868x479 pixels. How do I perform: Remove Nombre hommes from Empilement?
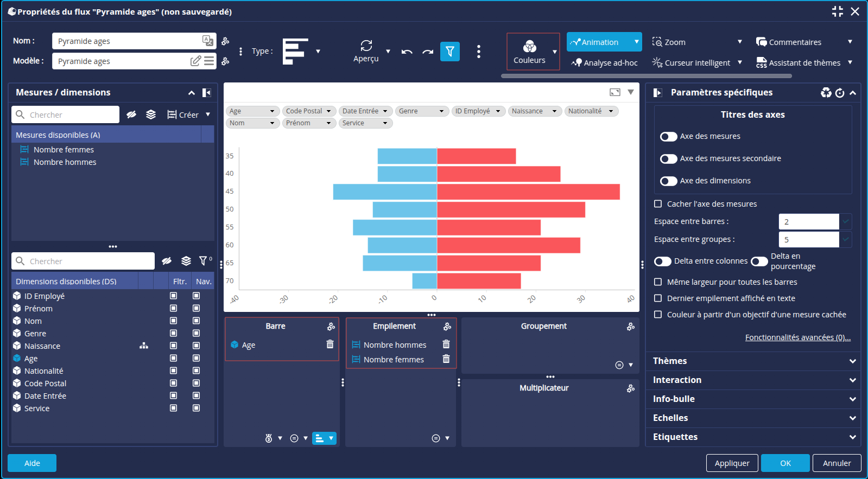(x=446, y=344)
